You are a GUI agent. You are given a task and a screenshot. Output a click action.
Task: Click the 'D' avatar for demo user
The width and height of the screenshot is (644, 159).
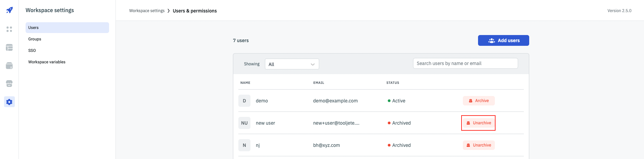[244, 101]
